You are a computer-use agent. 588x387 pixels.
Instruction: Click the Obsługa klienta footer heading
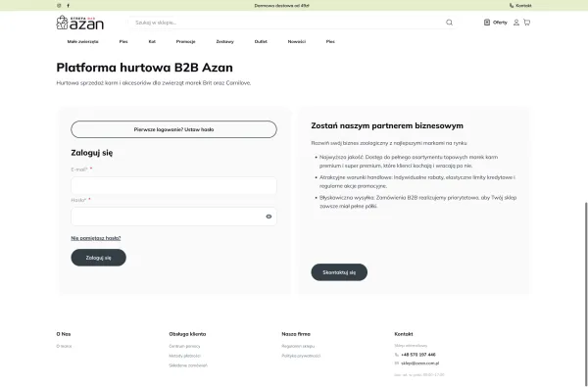coord(187,334)
